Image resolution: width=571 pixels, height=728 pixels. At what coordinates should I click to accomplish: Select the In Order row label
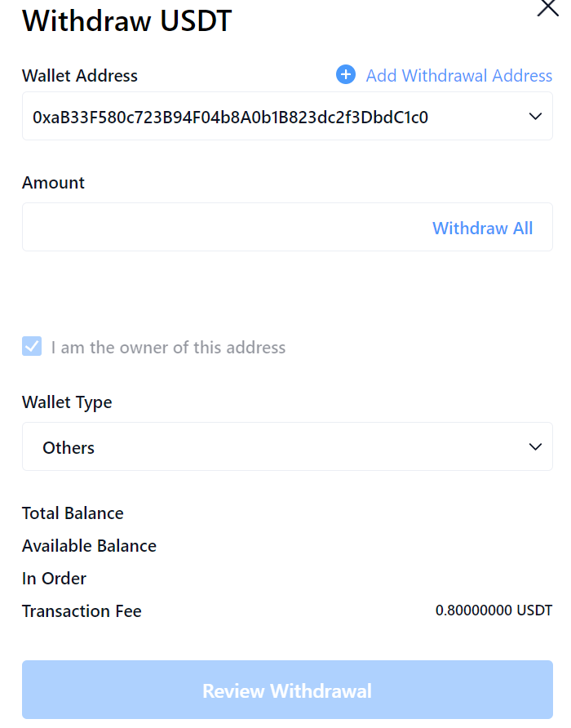[54, 579]
